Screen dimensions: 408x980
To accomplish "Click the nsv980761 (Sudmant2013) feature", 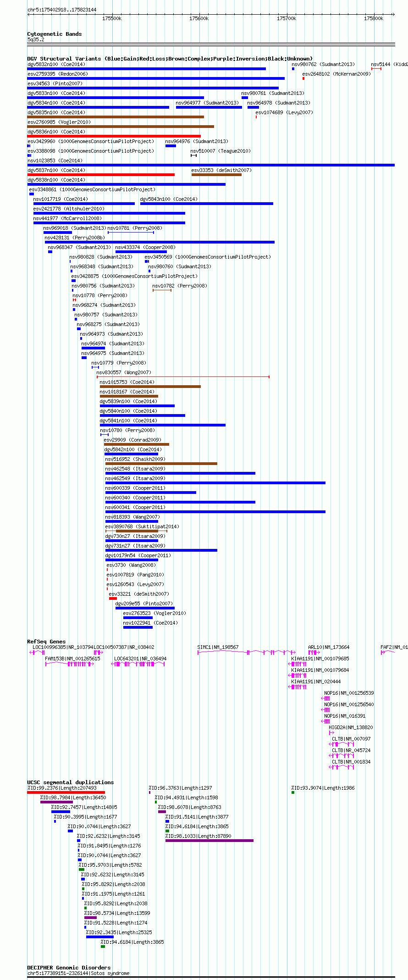I will pos(245,98).
